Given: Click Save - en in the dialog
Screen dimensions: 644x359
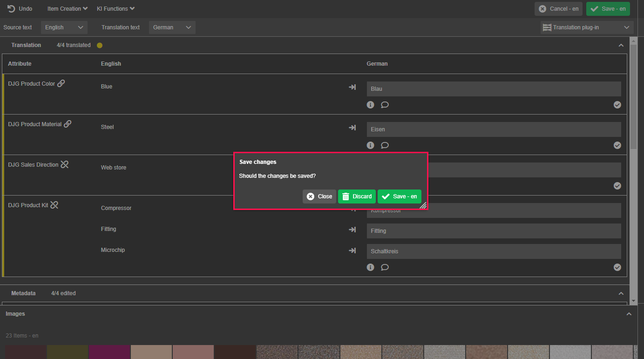Looking at the screenshot, I should (399, 196).
